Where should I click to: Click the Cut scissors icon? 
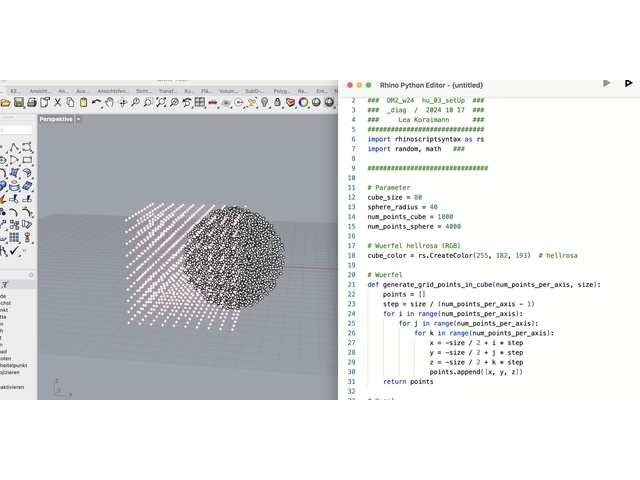(x=58, y=102)
